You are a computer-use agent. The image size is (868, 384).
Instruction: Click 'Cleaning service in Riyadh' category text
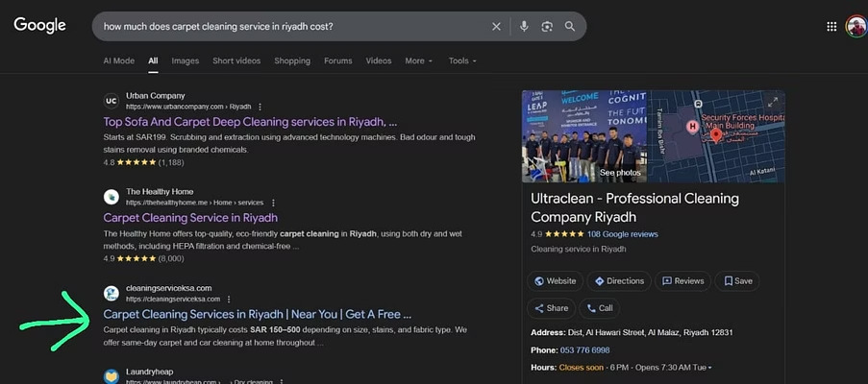579,250
